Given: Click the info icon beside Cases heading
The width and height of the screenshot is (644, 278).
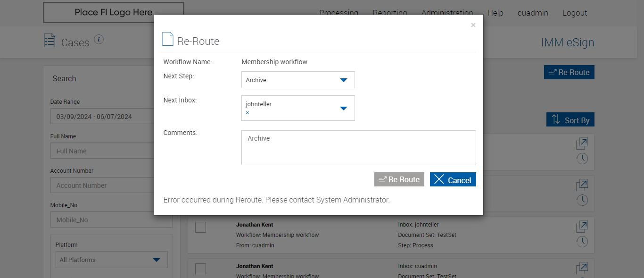Looking at the screenshot, I should point(99,39).
